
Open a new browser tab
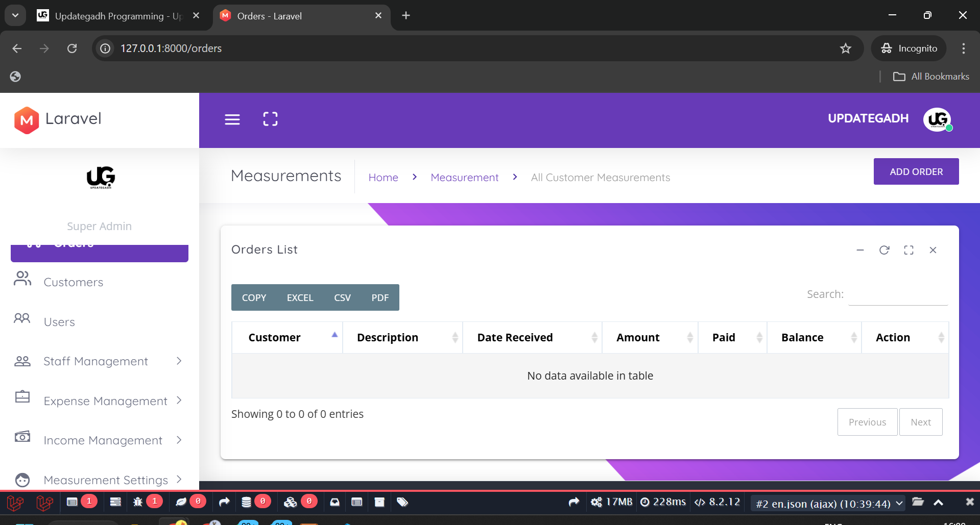(x=406, y=15)
